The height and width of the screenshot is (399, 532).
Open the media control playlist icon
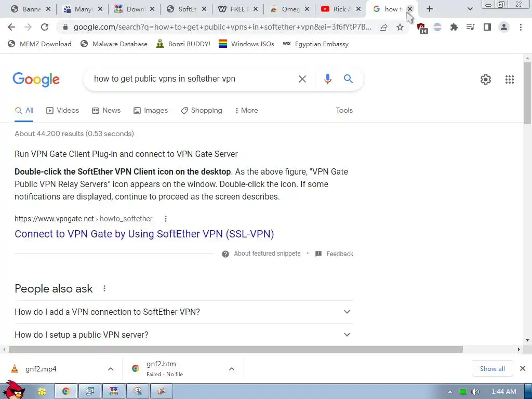pos(471,27)
